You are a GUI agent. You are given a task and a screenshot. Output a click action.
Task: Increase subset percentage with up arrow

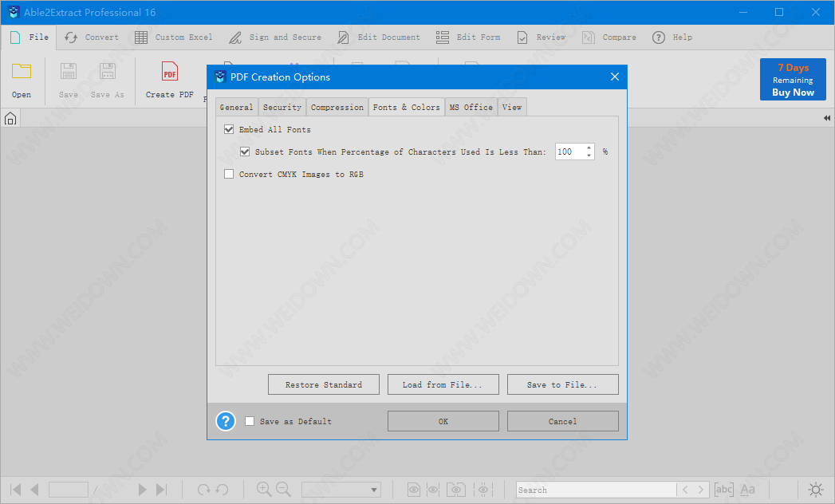(589, 148)
